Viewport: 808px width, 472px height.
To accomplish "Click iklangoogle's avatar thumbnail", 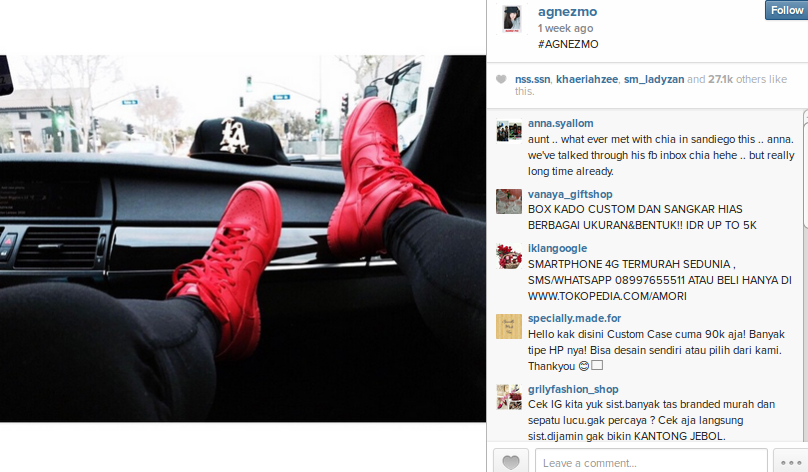I will (x=509, y=256).
